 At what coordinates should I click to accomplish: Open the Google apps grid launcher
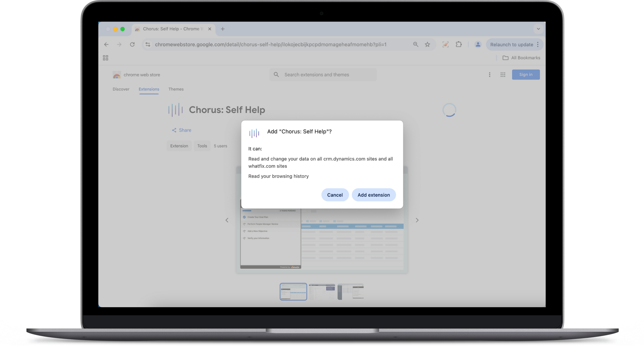pos(503,75)
